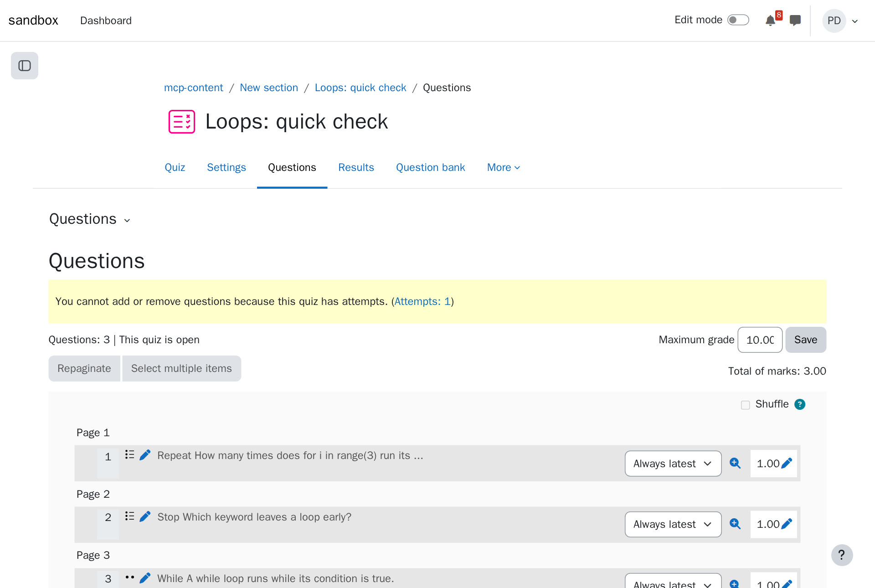
Task: Open Shuffle help question mark icon
Action: 800,404
